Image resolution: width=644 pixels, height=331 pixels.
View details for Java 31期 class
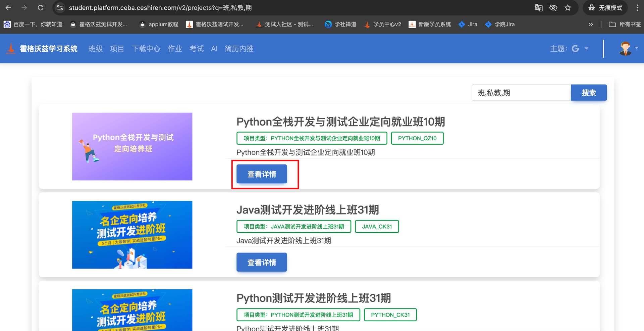pyautogui.click(x=262, y=262)
